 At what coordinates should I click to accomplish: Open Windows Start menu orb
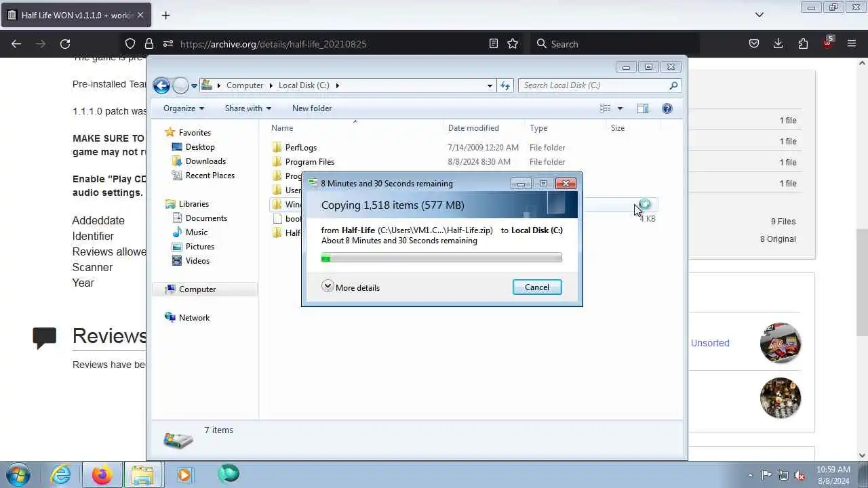point(18,474)
